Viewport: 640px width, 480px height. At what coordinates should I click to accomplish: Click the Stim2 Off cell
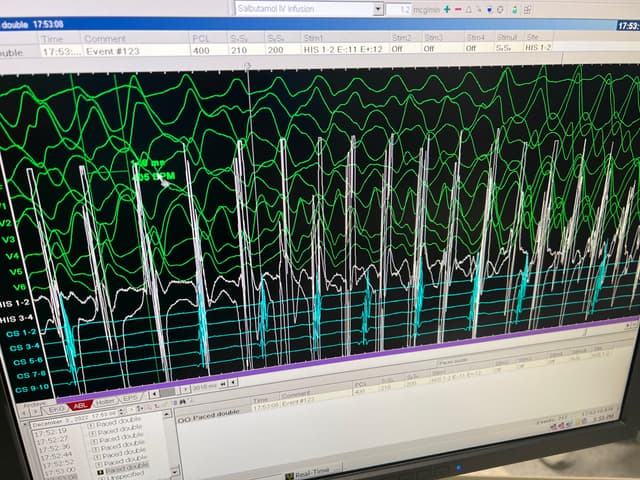[405, 49]
